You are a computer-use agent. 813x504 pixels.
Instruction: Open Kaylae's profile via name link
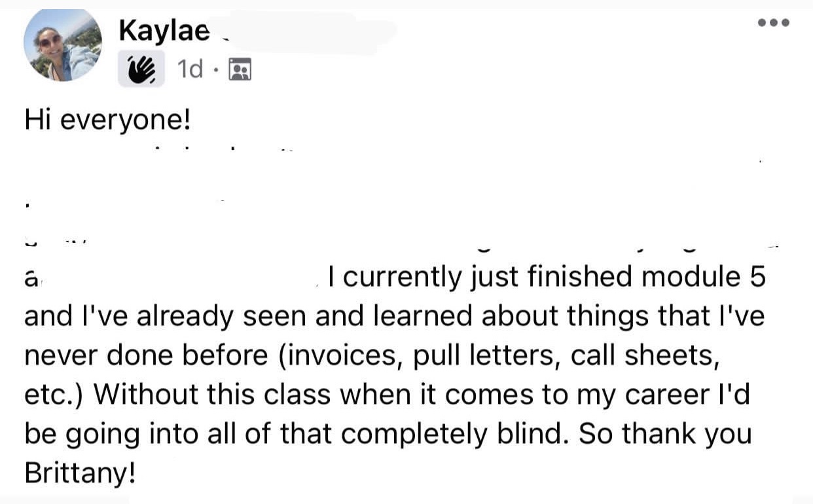(164, 29)
